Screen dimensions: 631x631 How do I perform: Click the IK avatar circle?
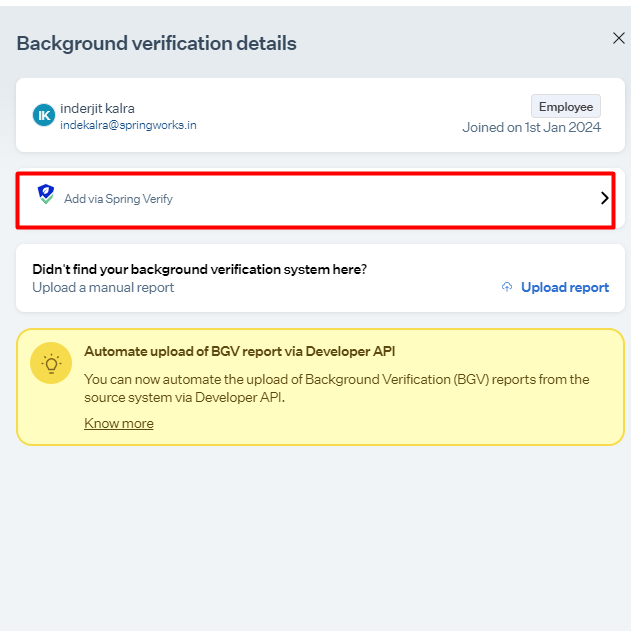click(43, 115)
